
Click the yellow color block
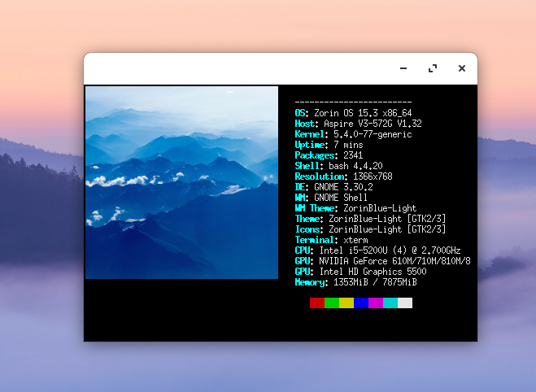[x=346, y=303]
